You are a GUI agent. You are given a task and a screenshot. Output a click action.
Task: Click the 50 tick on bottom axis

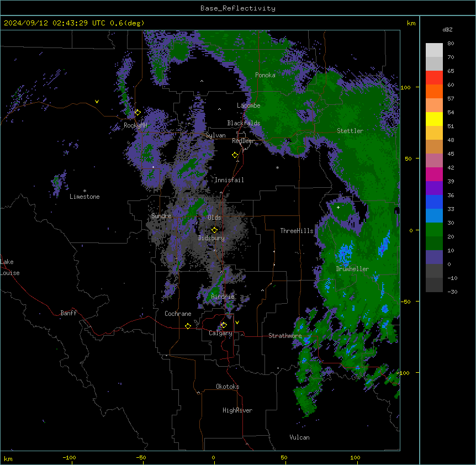click(284, 457)
